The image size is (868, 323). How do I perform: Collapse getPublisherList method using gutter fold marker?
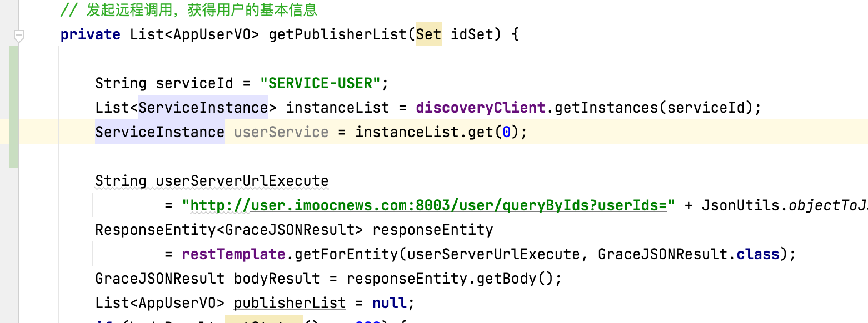pyautogui.click(x=19, y=36)
